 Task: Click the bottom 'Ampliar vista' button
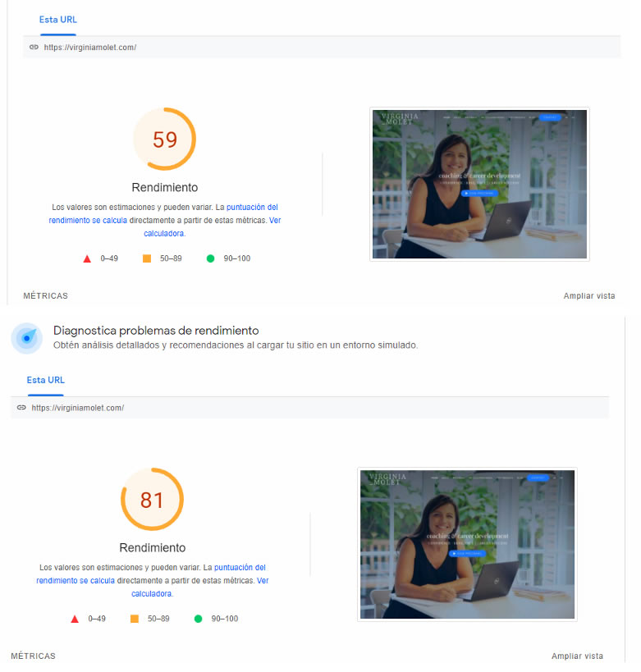pos(577,656)
